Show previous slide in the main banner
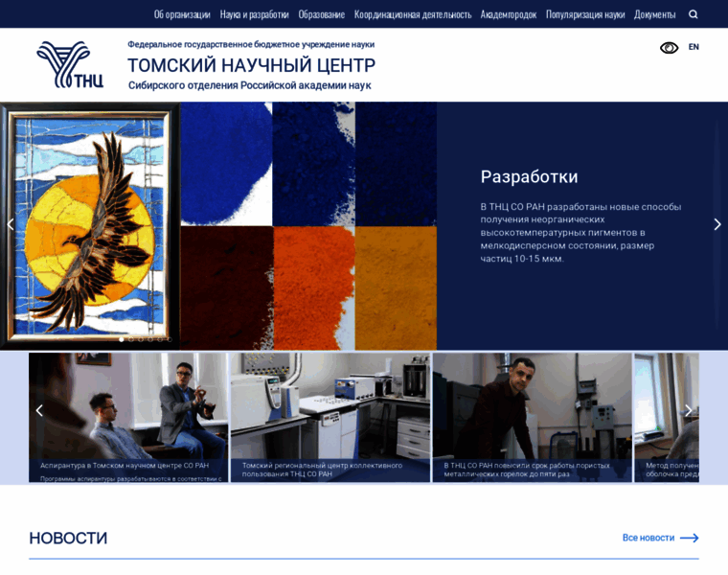The width and height of the screenshot is (728, 575). (11, 224)
